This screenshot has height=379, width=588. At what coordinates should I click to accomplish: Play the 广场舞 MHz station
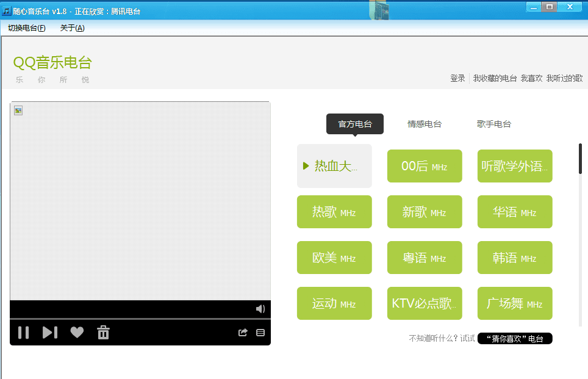(x=515, y=303)
